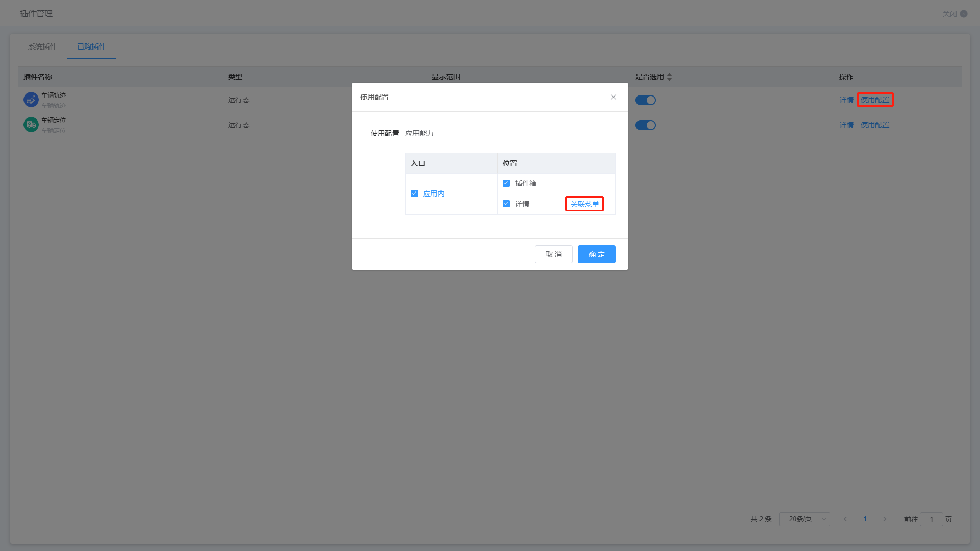Uncheck the 详情 position checkbox
Image resolution: width=980 pixels, height=551 pixels.
click(x=506, y=204)
